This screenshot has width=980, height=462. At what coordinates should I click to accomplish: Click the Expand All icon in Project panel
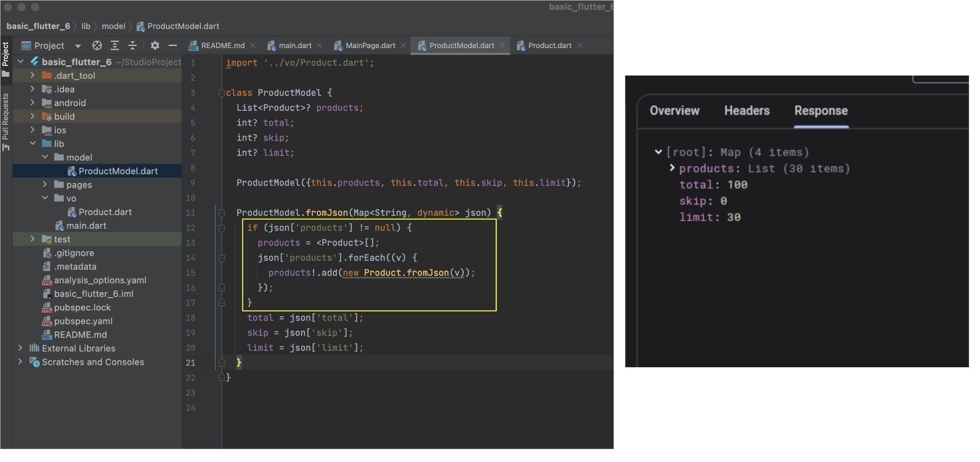coord(115,46)
